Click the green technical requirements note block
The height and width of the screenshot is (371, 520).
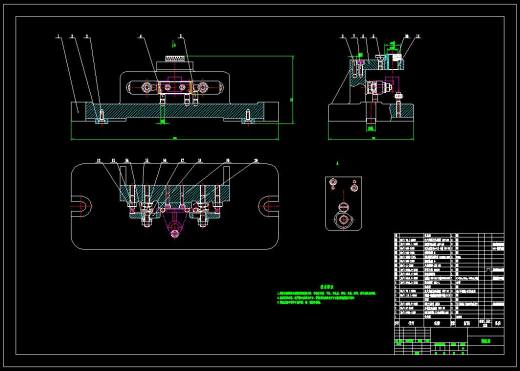pyautogui.click(x=327, y=295)
